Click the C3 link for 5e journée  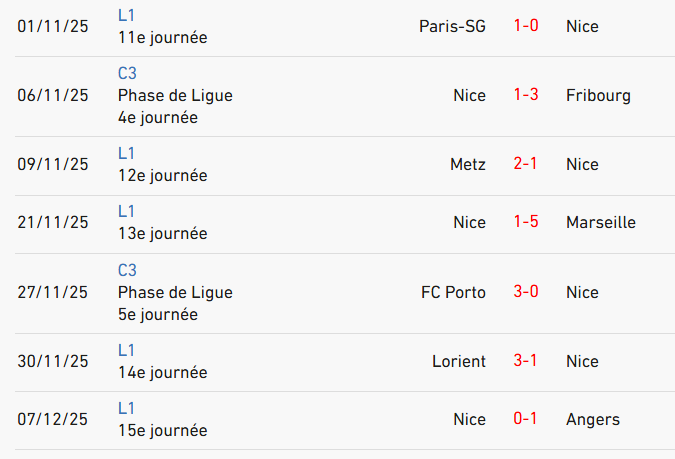127,270
